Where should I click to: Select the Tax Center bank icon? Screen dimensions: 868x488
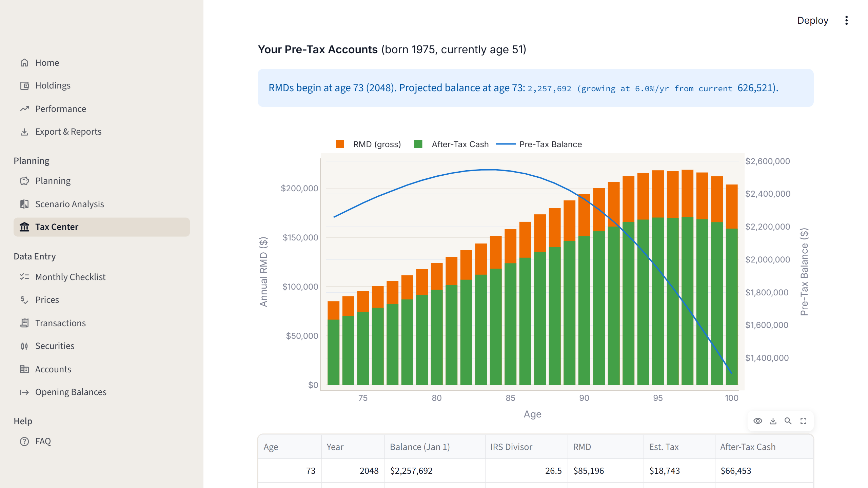click(24, 227)
